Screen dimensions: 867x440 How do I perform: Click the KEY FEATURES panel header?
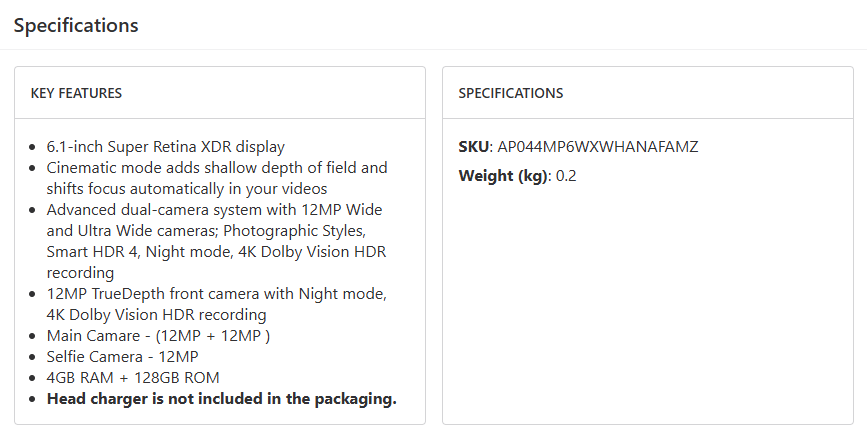tap(77, 93)
